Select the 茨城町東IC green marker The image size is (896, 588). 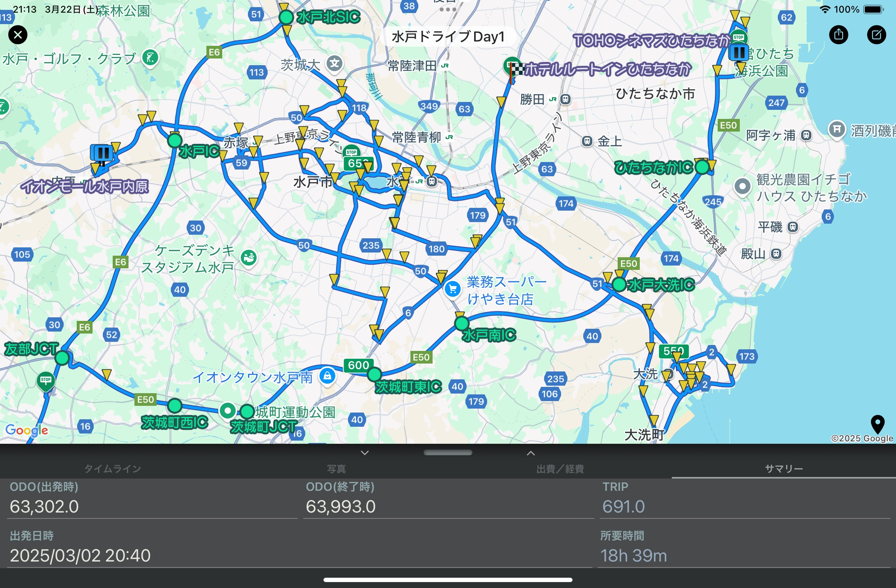click(x=374, y=374)
